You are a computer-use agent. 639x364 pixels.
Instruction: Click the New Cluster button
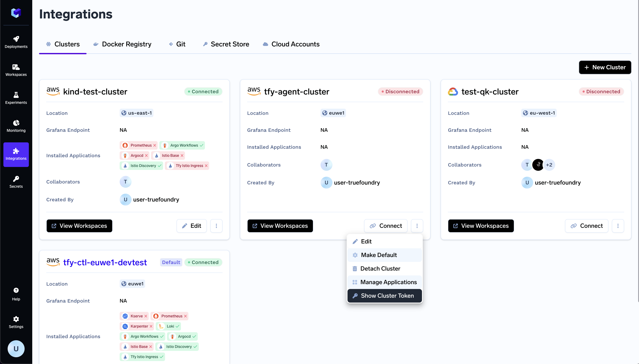605,67
